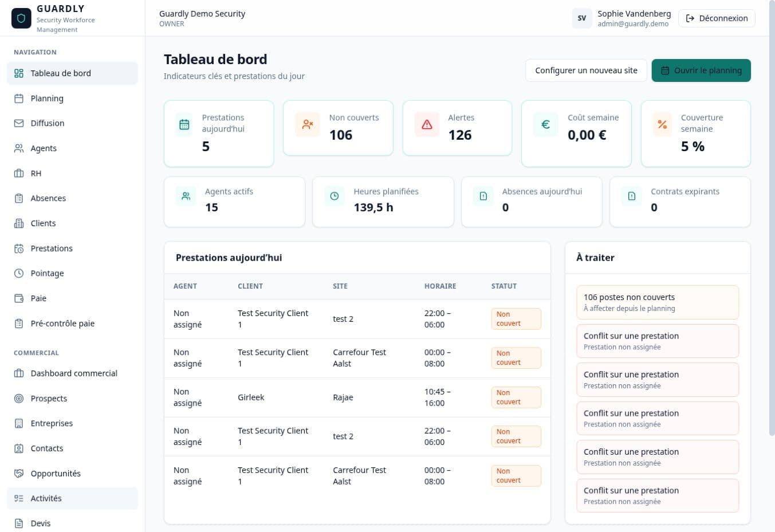Click the Guardly shield logo icon

click(21, 18)
